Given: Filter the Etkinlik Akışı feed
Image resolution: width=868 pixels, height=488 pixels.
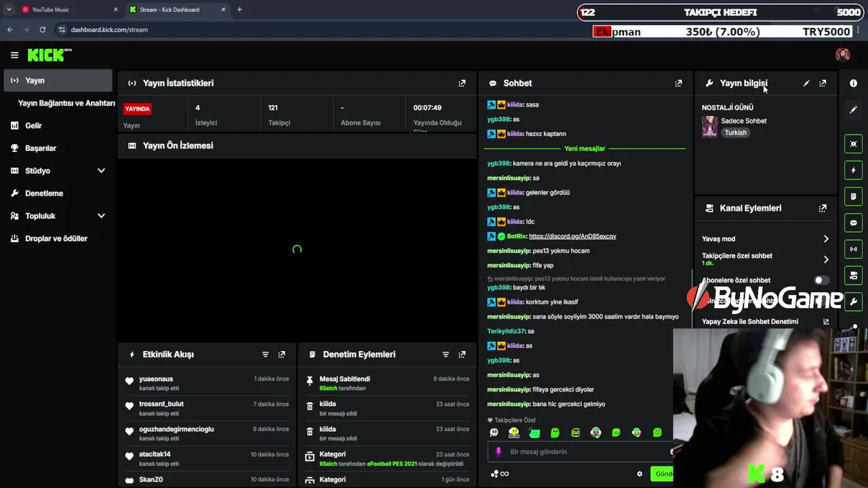Looking at the screenshot, I should (x=265, y=354).
